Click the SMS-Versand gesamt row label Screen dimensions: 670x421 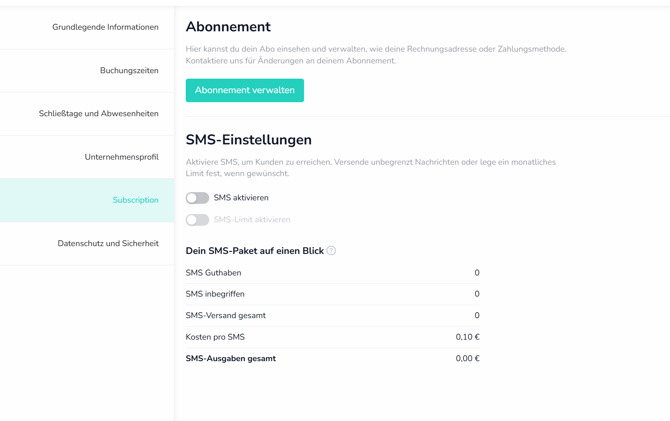point(225,316)
